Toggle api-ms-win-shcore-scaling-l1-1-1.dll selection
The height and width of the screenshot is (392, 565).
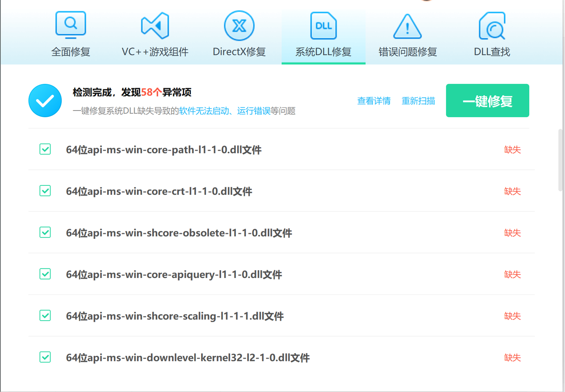(45, 316)
